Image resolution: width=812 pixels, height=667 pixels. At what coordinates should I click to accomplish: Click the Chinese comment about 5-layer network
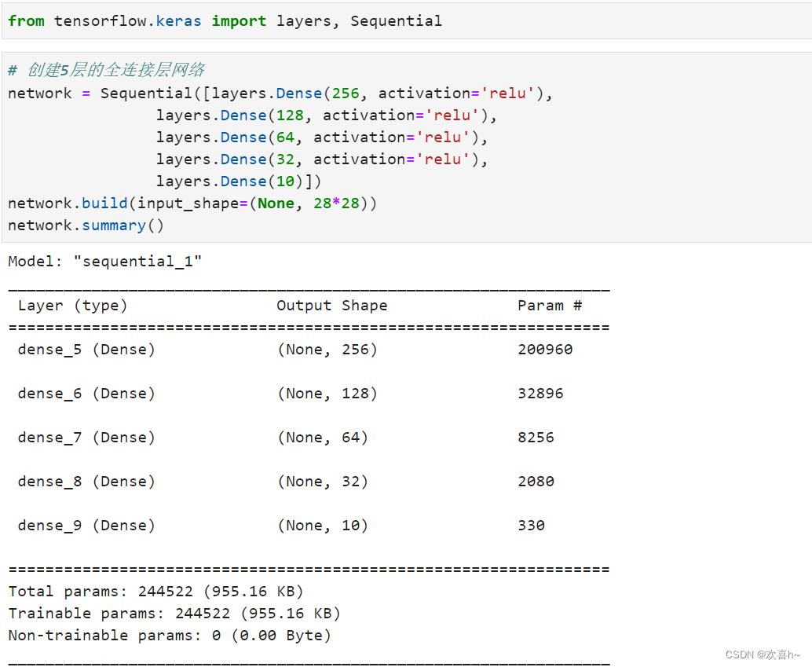click(x=108, y=70)
